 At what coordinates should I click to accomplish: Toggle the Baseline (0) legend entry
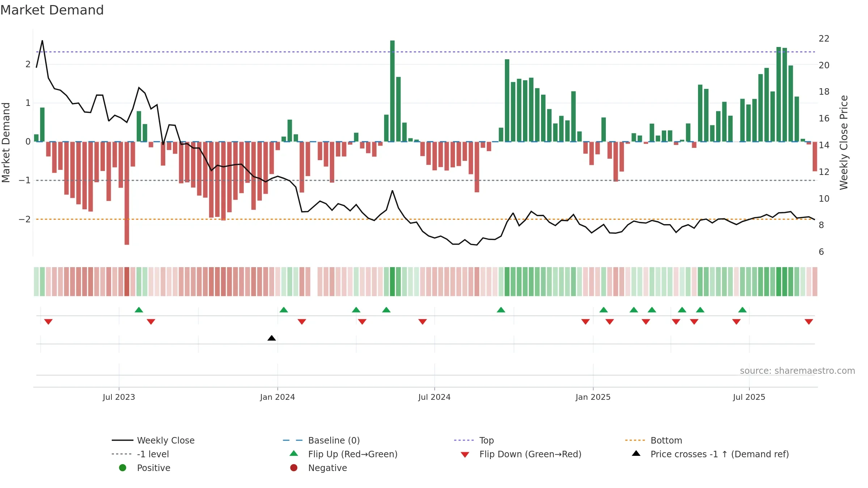[321, 440]
